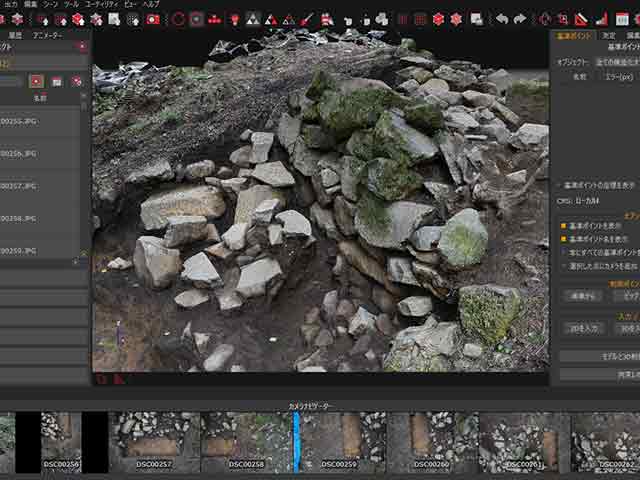This screenshot has width=640, height=480.
Task: Open the 編集 menu
Action: coord(31,4)
